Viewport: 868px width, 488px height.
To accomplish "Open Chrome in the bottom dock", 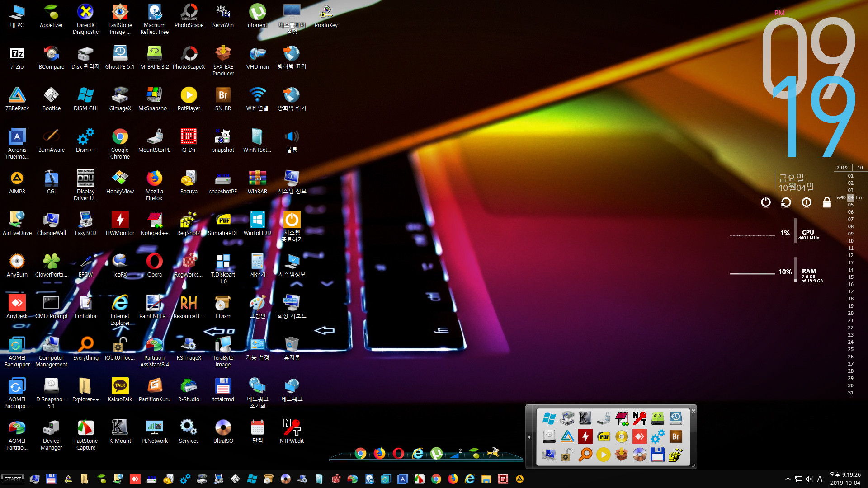I will 360,453.
